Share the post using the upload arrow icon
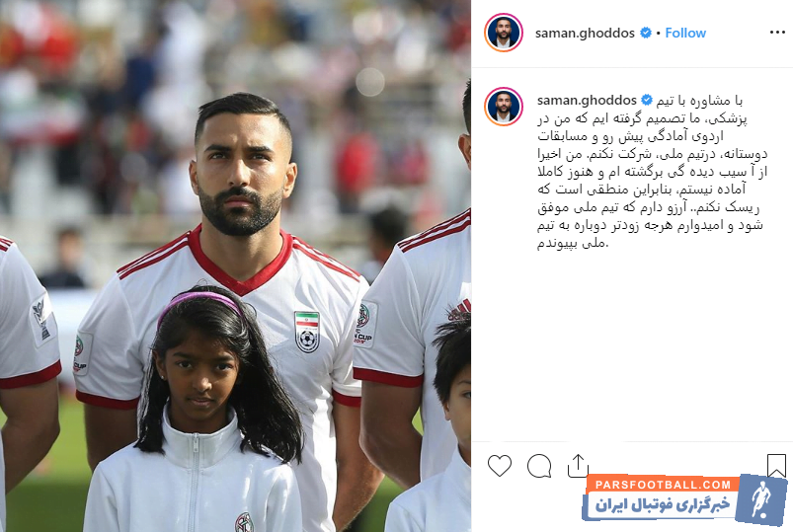 (578, 466)
